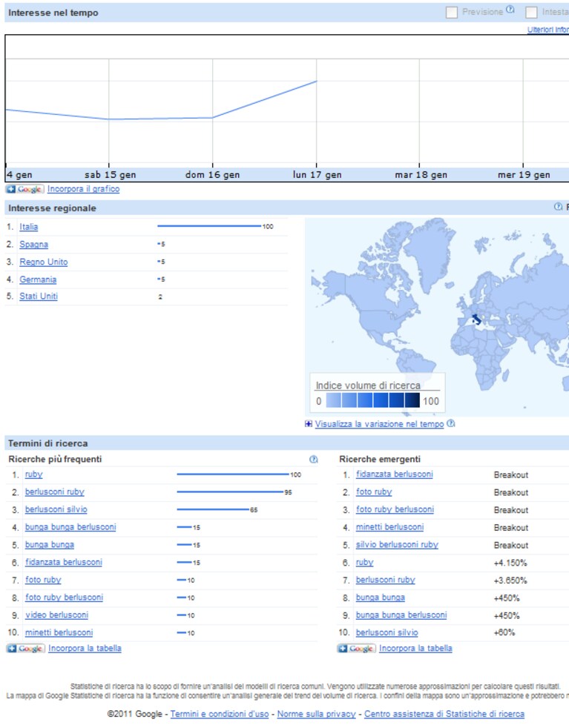Open help icon after variazione nel tempo
Viewport: 569px width, 728px height.
(450, 423)
